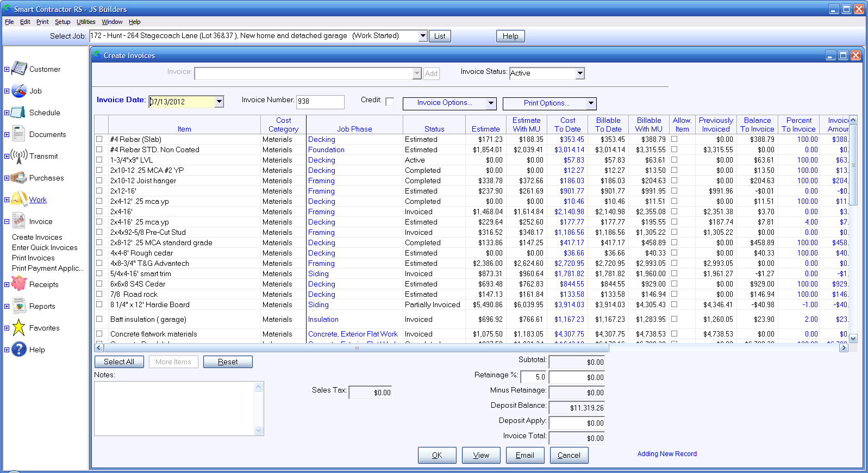Click the Foundation job phase link

click(326, 150)
